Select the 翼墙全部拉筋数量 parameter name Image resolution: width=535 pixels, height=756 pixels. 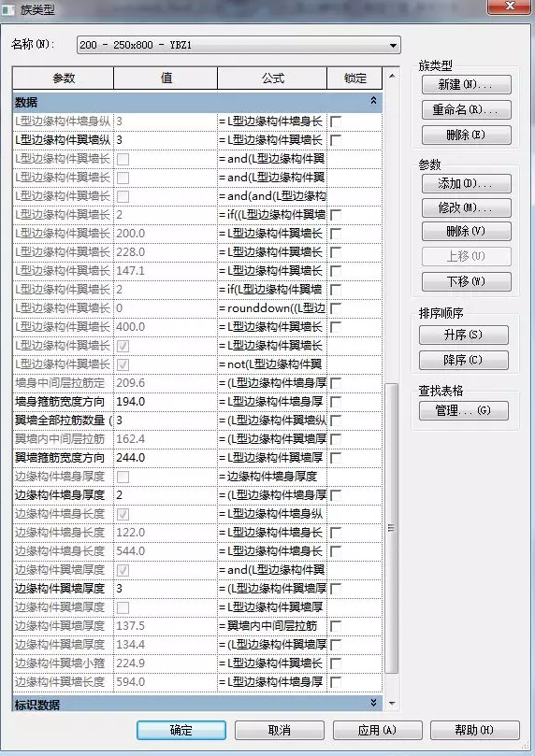point(64,421)
